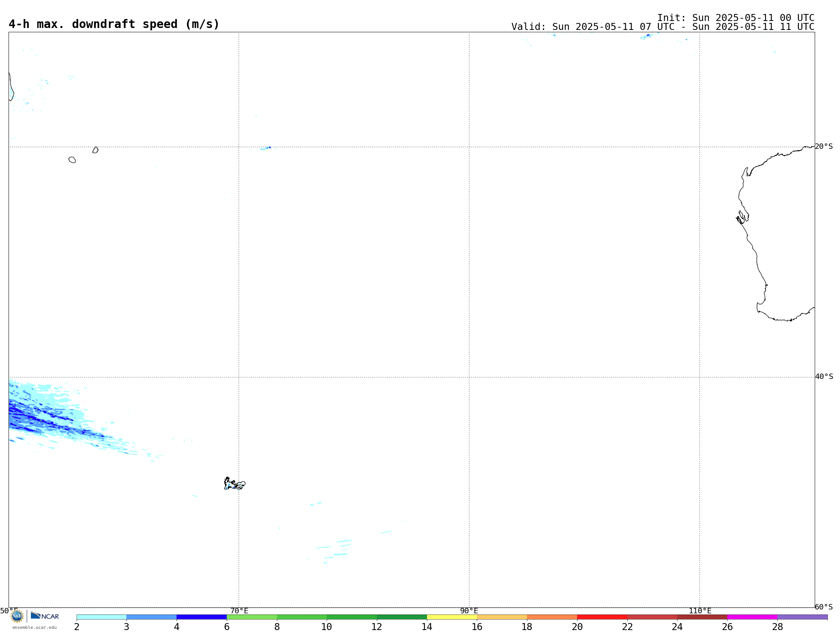
Task: Click the NCAR logo
Action: pos(45,616)
